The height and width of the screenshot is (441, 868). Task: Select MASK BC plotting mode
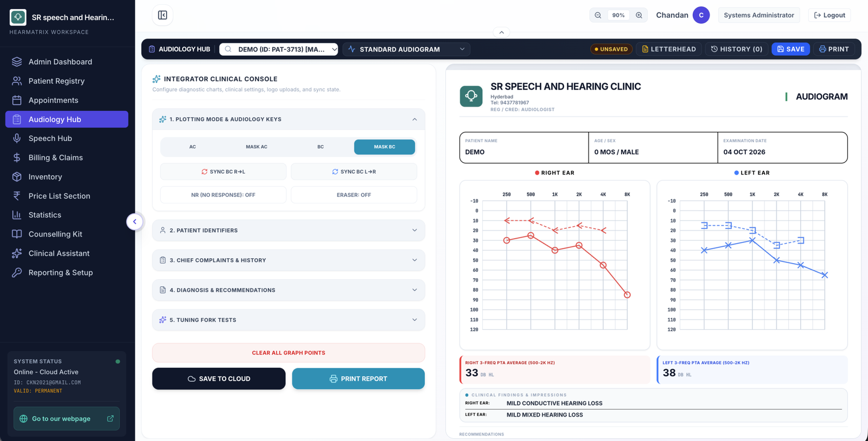pyautogui.click(x=385, y=147)
